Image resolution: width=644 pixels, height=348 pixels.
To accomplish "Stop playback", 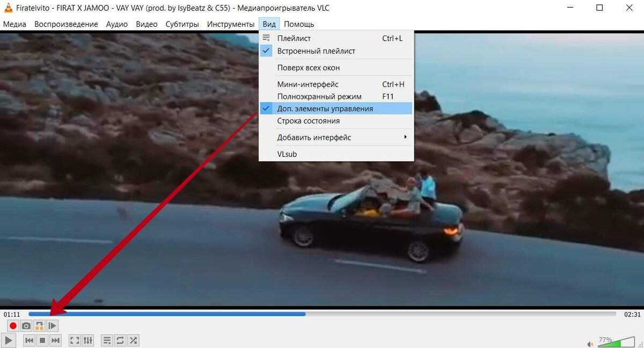I will coord(42,340).
